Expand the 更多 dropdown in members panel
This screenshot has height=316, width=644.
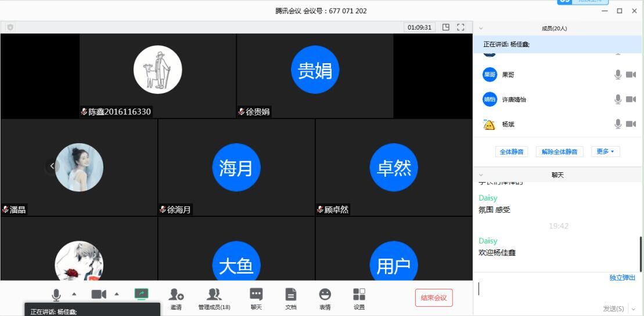click(x=605, y=151)
